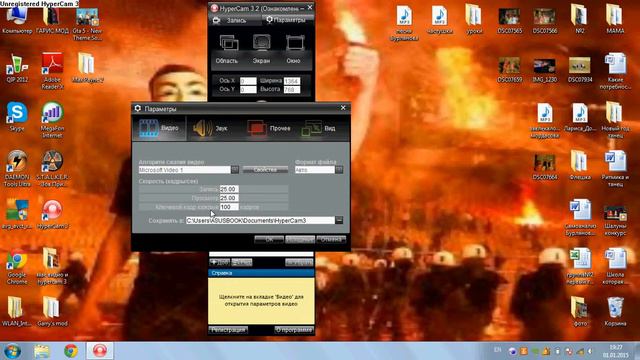Open the IMG_1230 image thumbnail

point(544,69)
